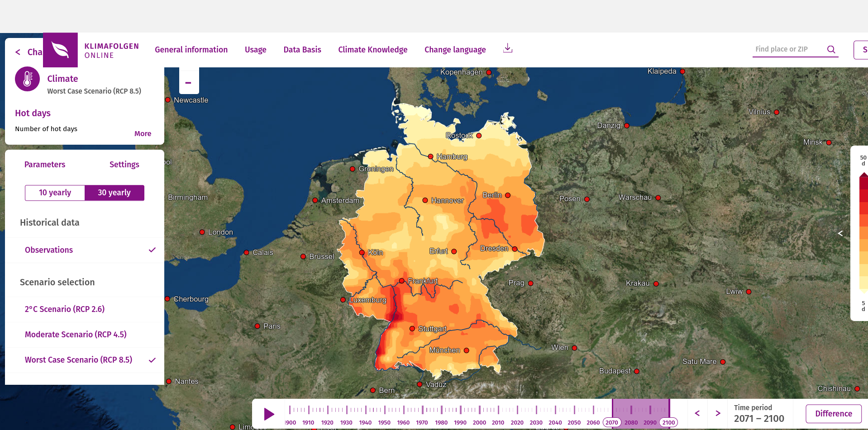The image size is (868, 430).
Task: Click the Worst Case Scenario checkmark
Action: 152,360
